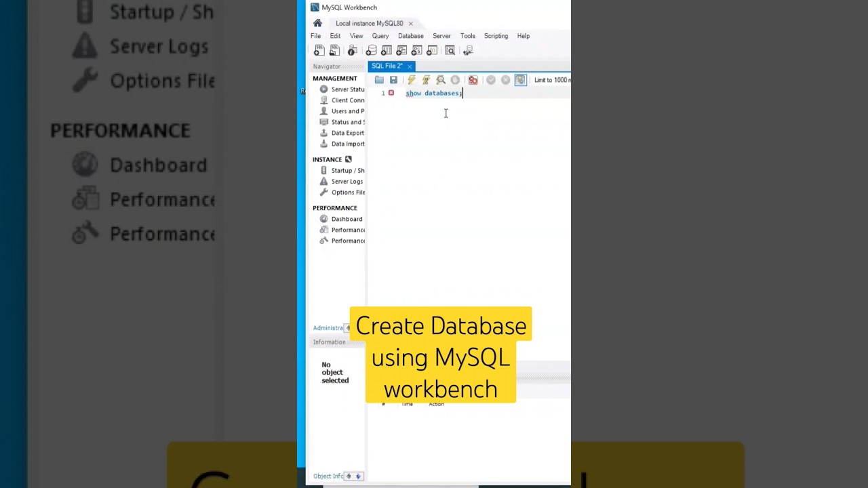Open the Help menu
The width and height of the screenshot is (868, 488).
[524, 36]
